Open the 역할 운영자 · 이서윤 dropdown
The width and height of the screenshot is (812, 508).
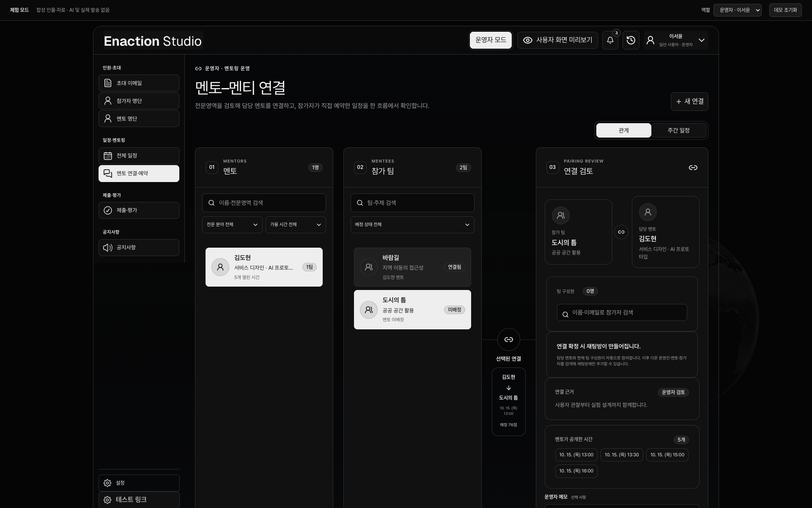tap(737, 10)
